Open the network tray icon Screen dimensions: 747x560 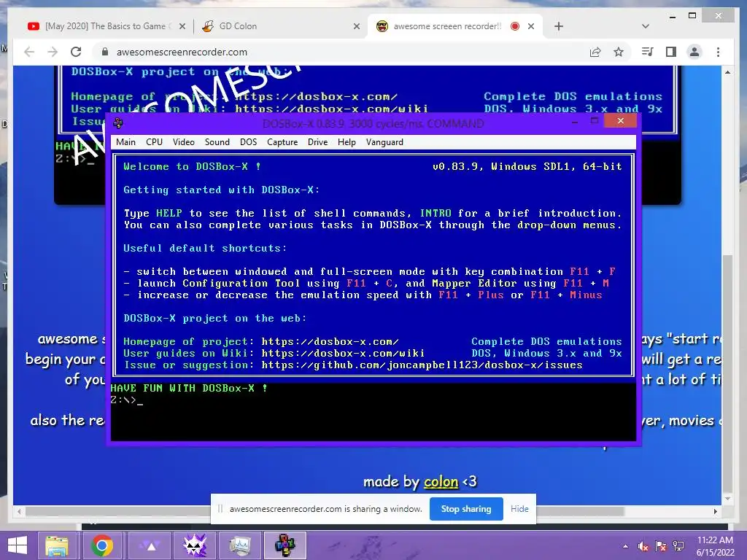tap(678, 546)
